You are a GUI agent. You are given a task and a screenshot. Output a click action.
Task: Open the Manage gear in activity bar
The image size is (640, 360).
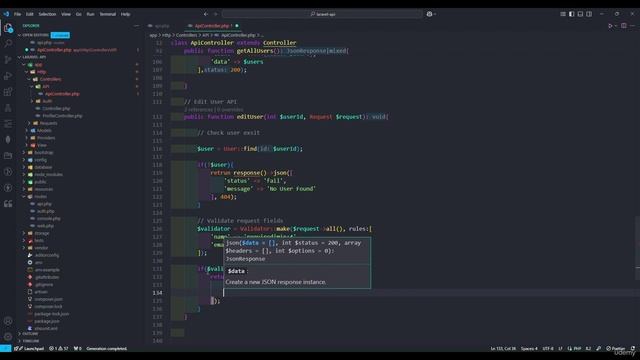coord(8,337)
